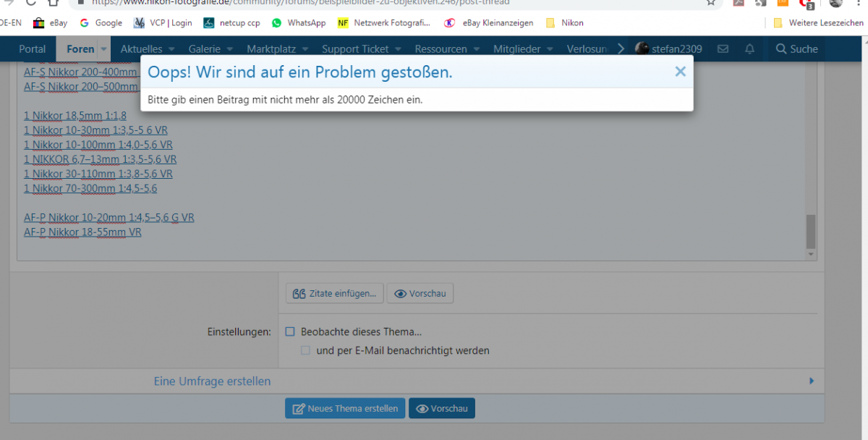Click the AF-P Nikkor 18-55mm VR link
Image resolution: width=868 pixels, height=440 pixels.
tap(82, 232)
